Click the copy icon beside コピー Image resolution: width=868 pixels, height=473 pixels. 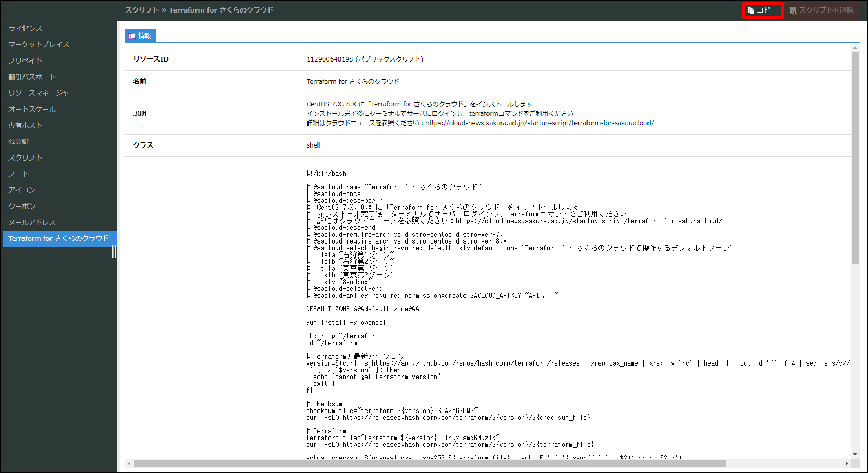(751, 10)
